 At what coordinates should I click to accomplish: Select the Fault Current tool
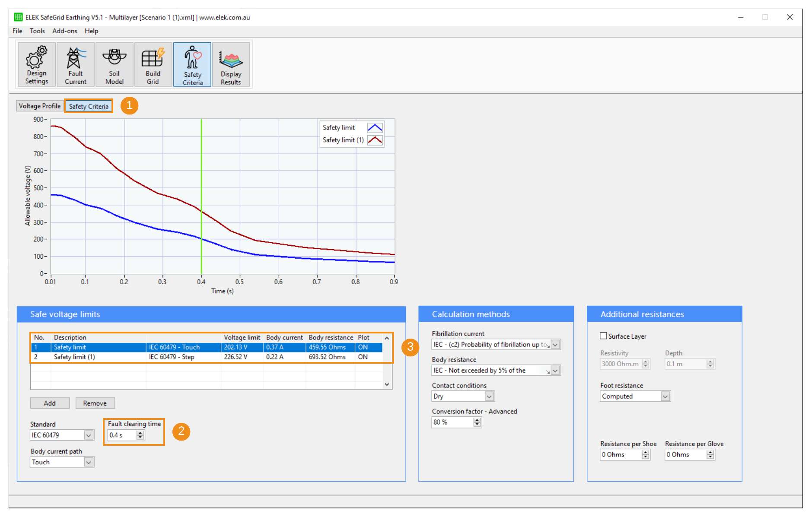point(75,64)
